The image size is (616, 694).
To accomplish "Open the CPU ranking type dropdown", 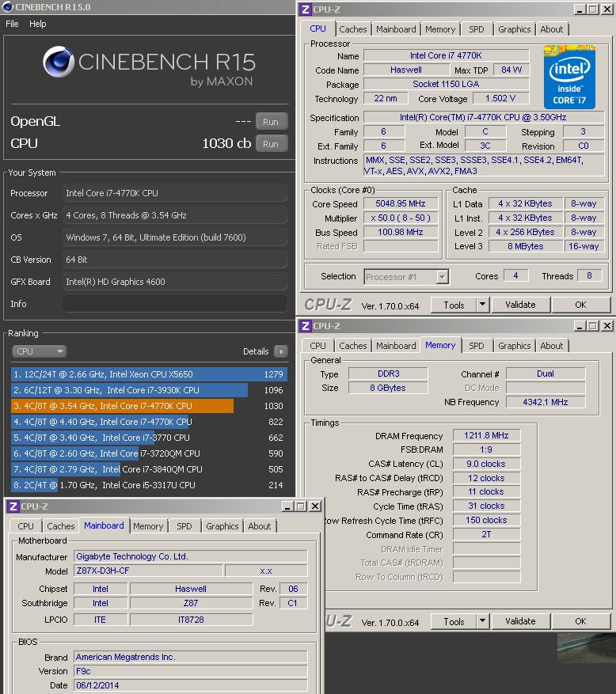I will tap(39, 351).
